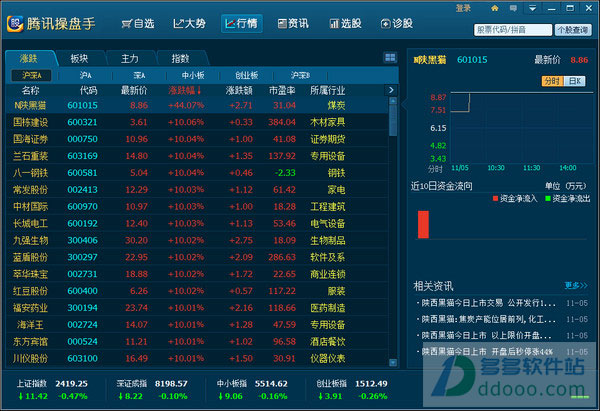
Task: Open the 资讯 news section
Action: [293, 24]
